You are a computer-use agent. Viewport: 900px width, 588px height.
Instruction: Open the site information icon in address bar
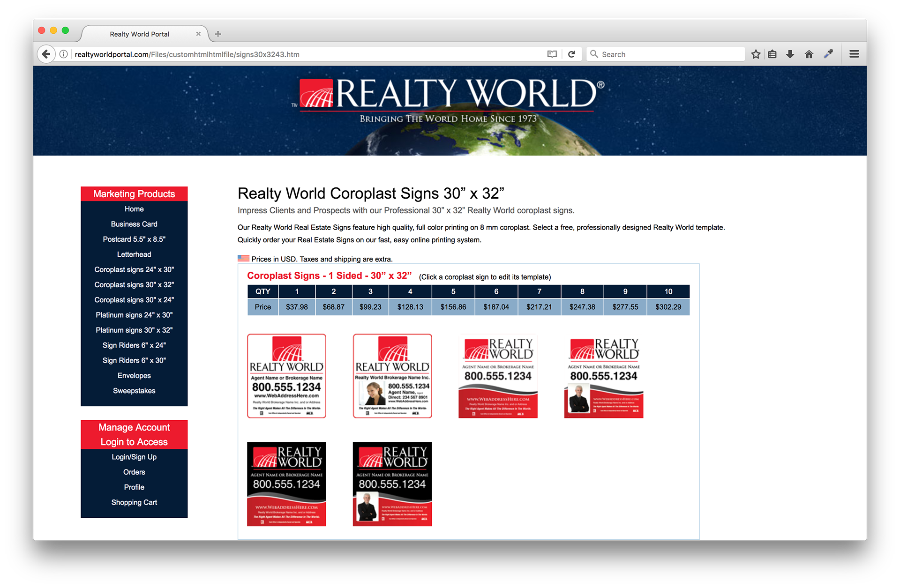click(x=64, y=54)
